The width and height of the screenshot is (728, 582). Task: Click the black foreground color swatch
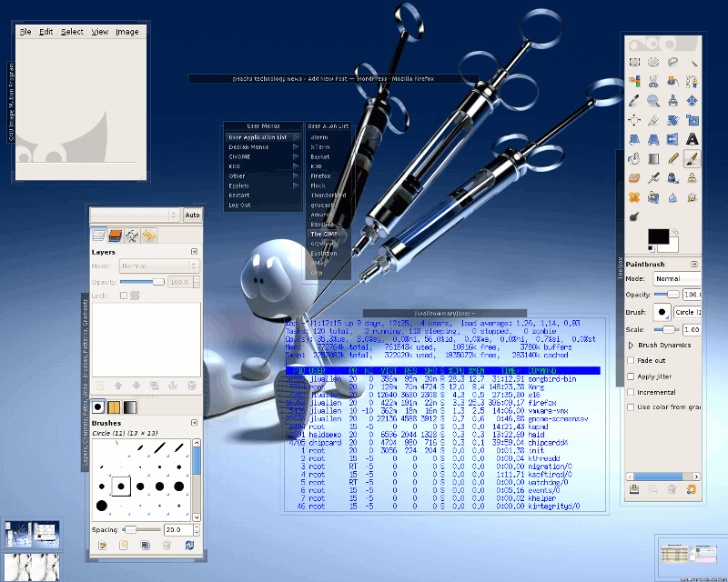[x=657, y=236]
